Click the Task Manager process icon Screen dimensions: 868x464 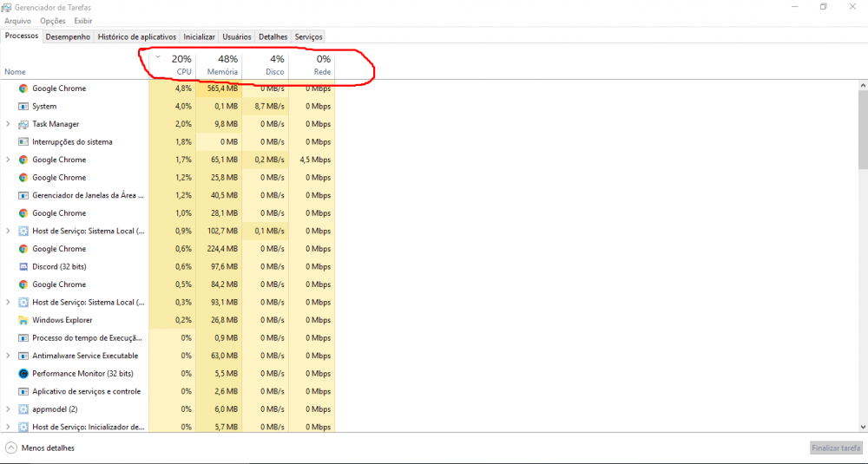(23, 124)
